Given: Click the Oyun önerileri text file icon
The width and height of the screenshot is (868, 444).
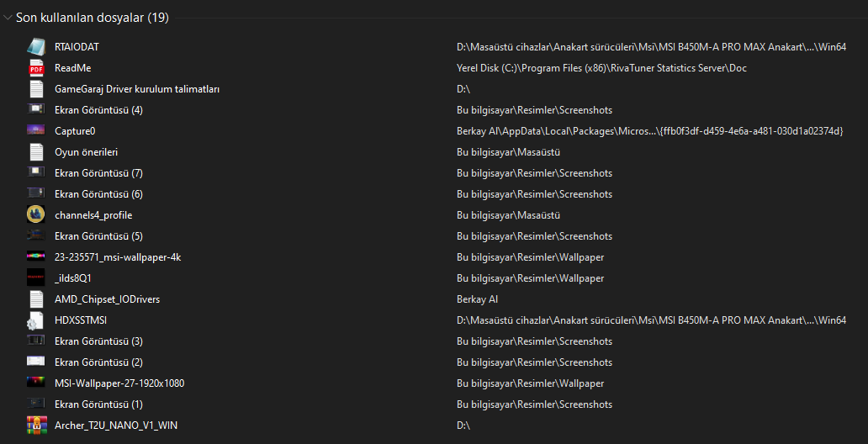Looking at the screenshot, I should [x=36, y=152].
